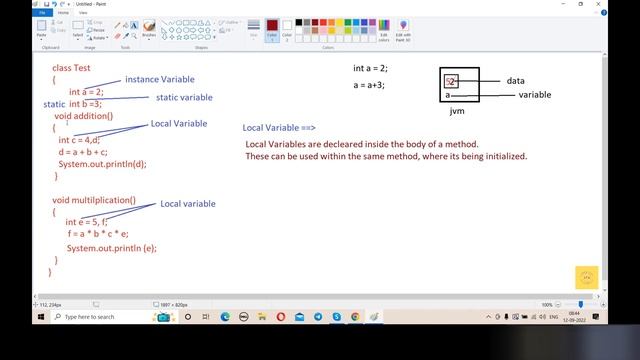Click the taskbar clock and date

coord(574,317)
